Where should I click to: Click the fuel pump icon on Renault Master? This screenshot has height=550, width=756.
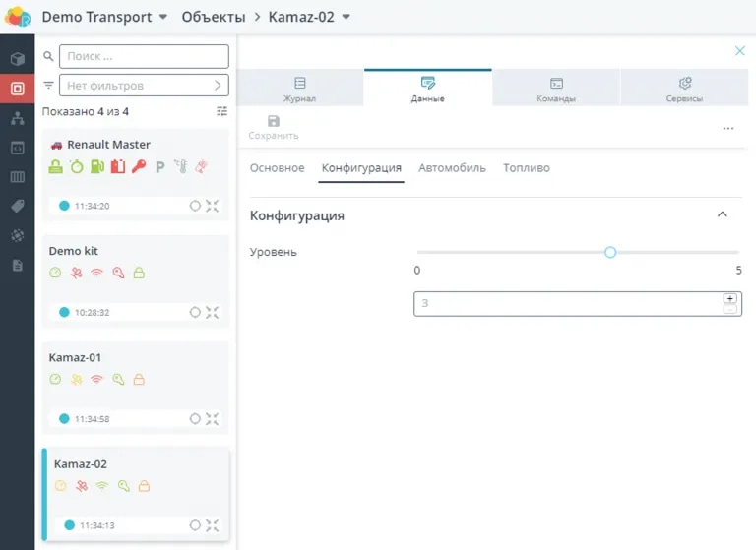[96, 167]
